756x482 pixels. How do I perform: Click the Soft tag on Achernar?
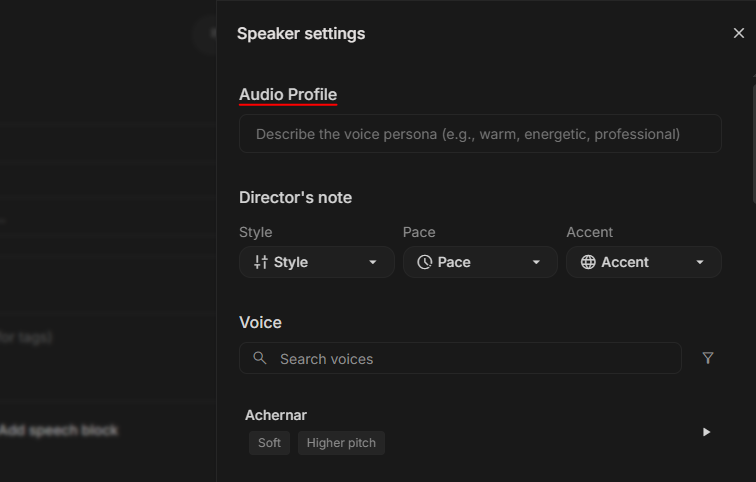tap(269, 443)
